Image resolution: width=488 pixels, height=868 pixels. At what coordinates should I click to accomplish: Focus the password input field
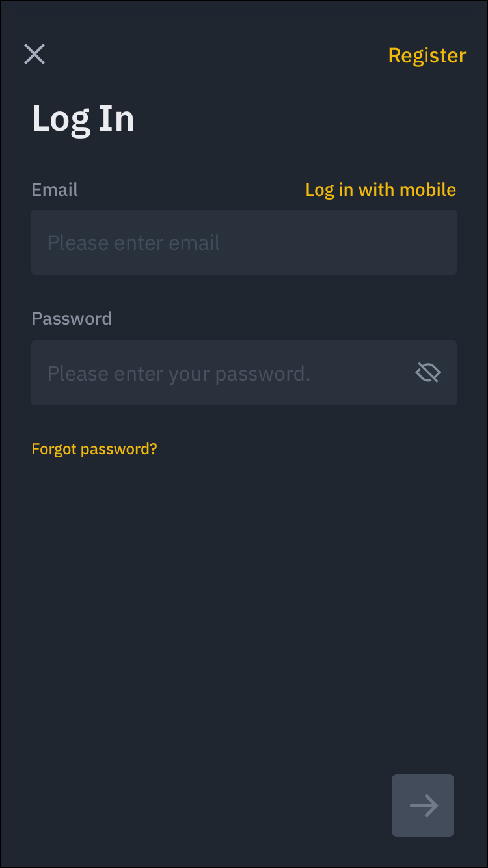click(221, 373)
